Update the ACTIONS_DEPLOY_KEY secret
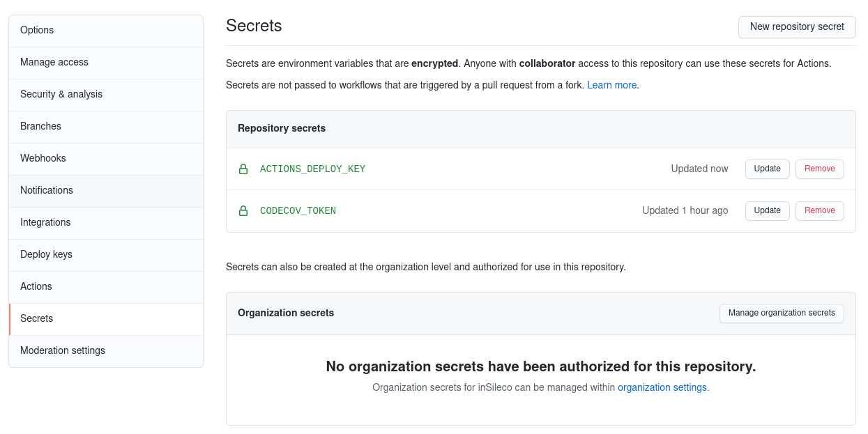The height and width of the screenshot is (434, 868). (767, 169)
